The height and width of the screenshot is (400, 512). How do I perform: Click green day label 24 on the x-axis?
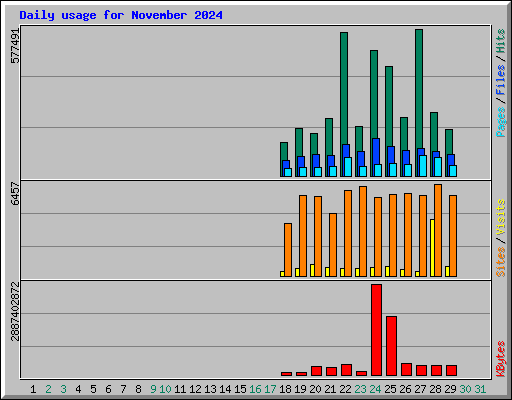pos(375,389)
